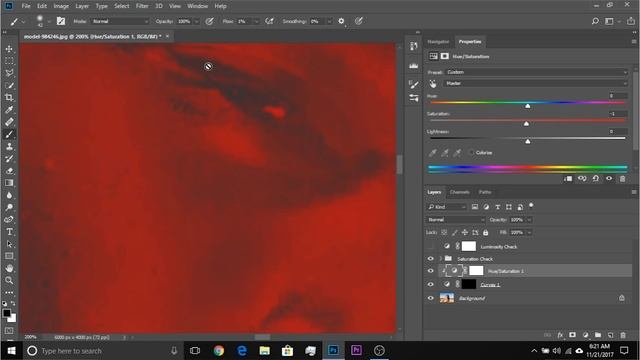
Task: Switch to the Navigator tab
Action: coord(438,42)
